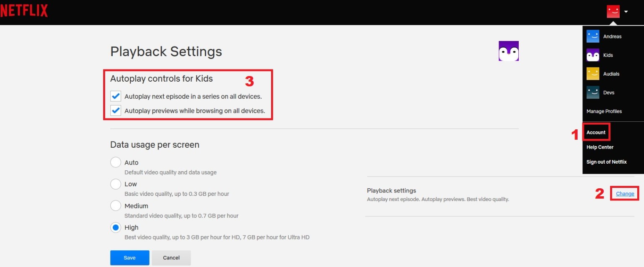
Task: Select the High quality radio control
Action: tap(116, 227)
